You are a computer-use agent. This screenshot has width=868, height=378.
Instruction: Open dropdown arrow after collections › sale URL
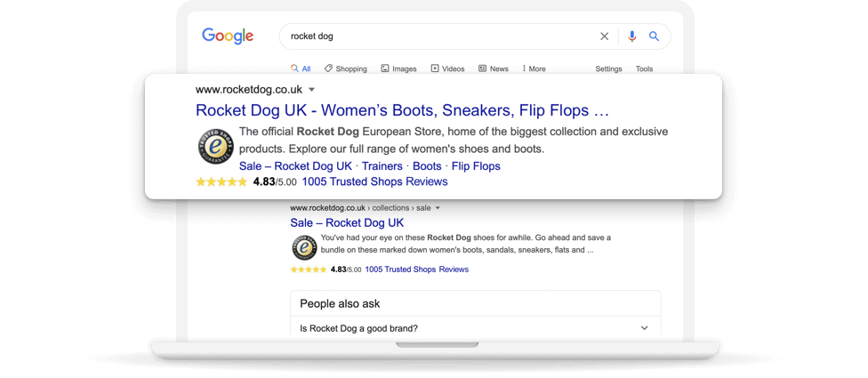pos(438,208)
